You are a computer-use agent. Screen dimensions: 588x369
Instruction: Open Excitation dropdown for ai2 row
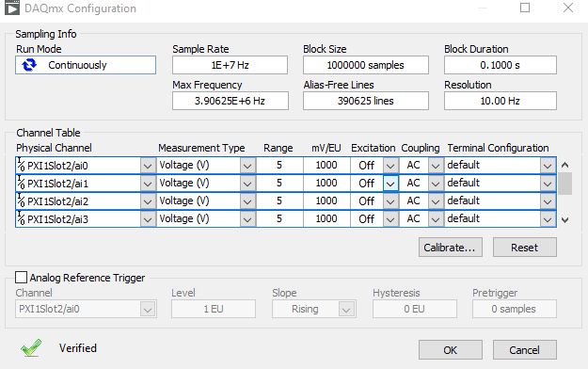[x=390, y=201]
